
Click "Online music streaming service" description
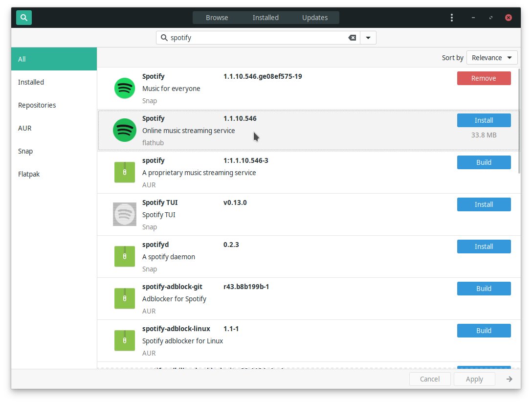(x=188, y=131)
